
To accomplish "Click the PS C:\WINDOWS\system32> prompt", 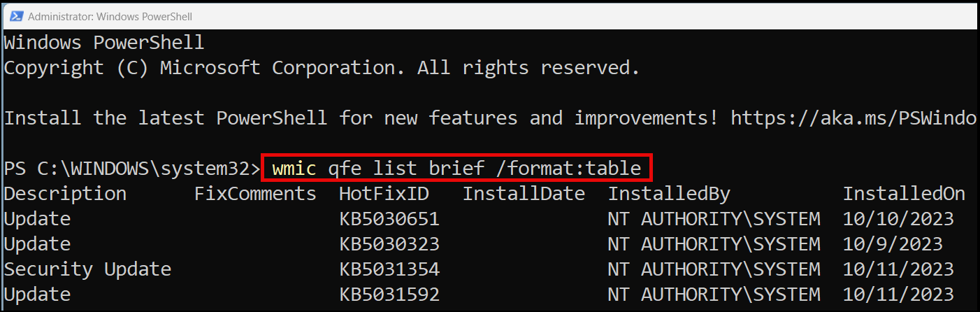I will tap(132, 169).
